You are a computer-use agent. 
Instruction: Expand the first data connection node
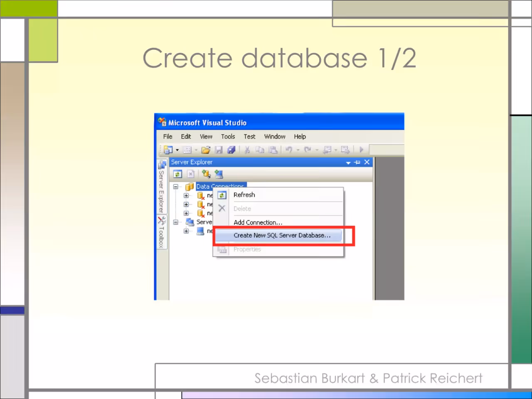point(186,195)
